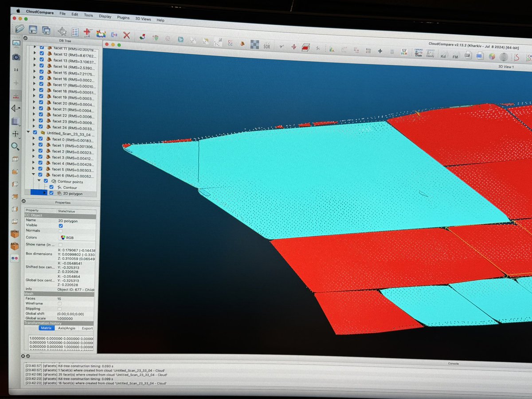
Task: Uncheck the Untitled_Scan_23_33_04 folder checkbox
Action: (x=35, y=133)
